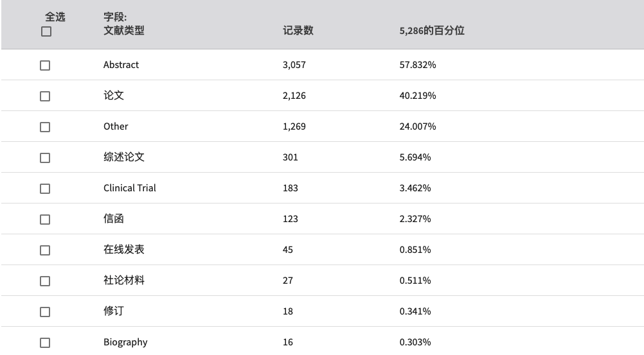Viewport: 644px width, 355px height.
Task: Click the Abstract document type label
Action: [x=121, y=65]
